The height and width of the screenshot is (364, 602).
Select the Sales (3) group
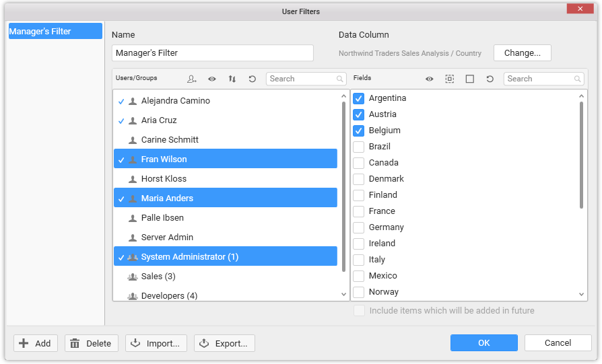(x=158, y=277)
